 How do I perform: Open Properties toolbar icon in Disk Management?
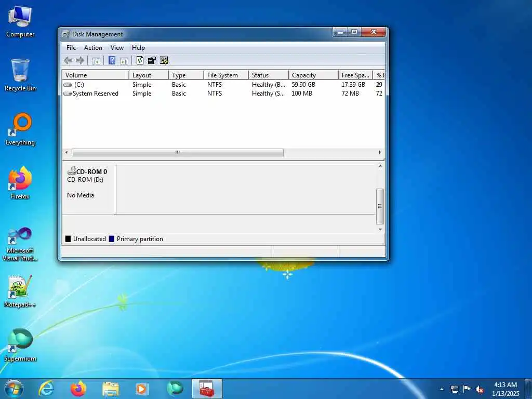coord(152,61)
